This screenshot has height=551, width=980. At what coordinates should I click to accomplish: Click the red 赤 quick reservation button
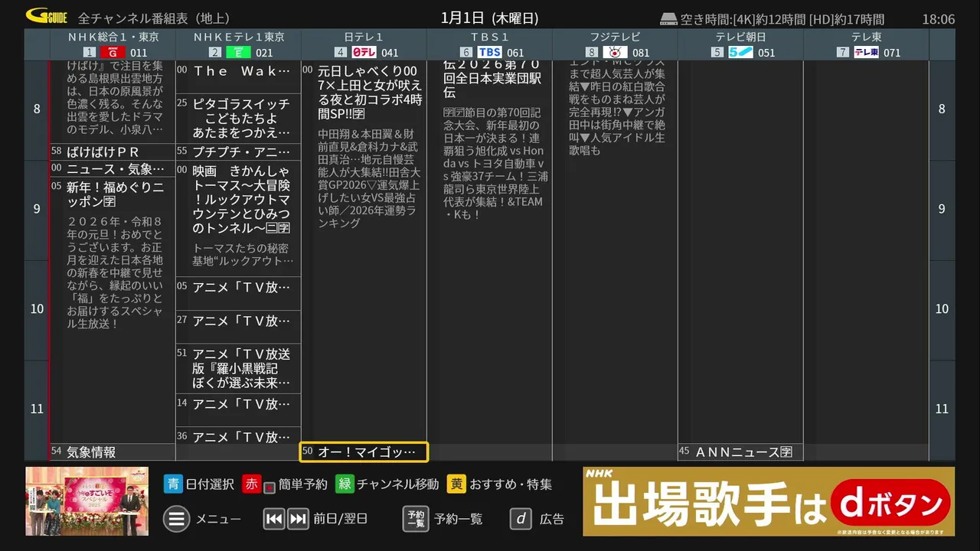tap(252, 484)
